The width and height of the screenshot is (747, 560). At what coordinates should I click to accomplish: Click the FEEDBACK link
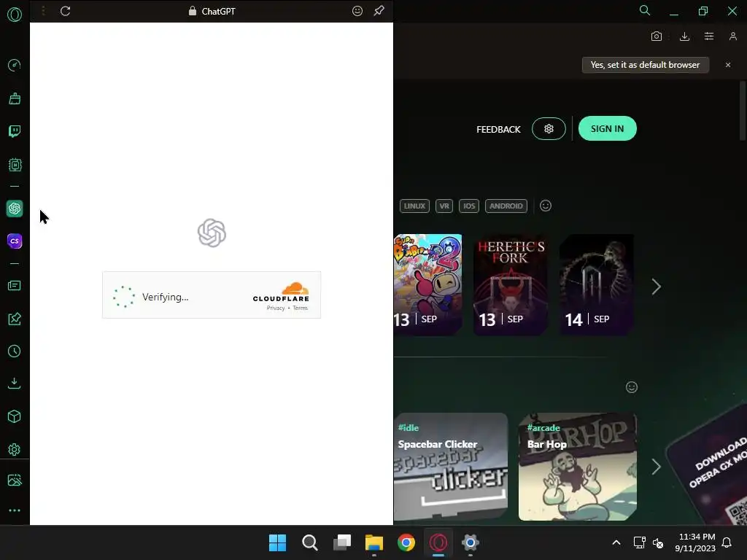click(x=498, y=129)
